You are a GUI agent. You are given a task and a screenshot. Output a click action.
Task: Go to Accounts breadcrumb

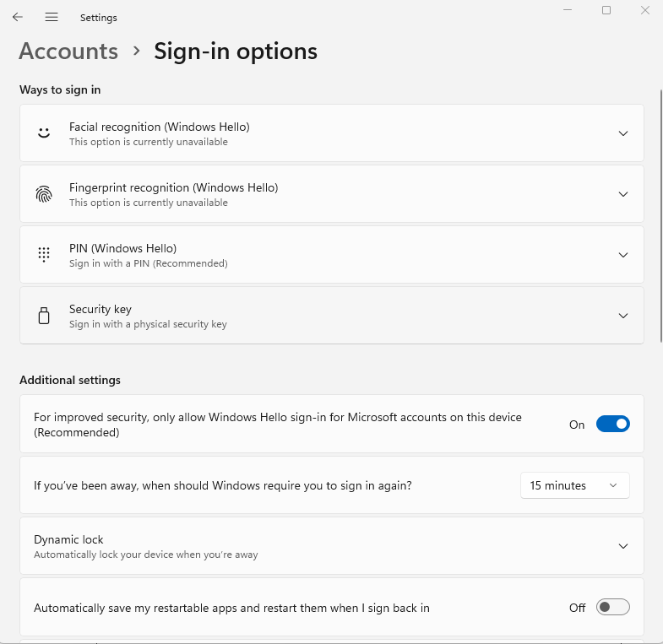tap(68, 51)
